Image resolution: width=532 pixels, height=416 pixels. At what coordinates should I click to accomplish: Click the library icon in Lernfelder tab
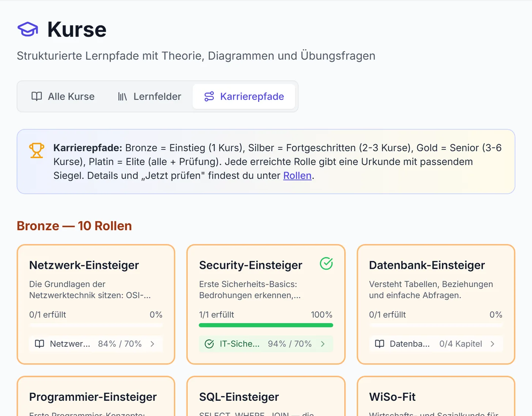(x=122, y=97)
